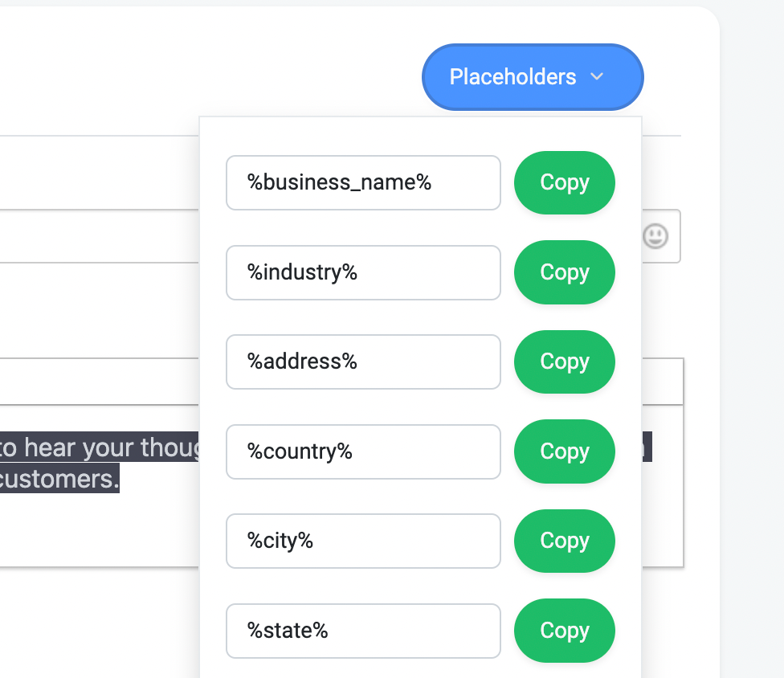Copy the %industry% placeholder

click(x=565, y=272)
